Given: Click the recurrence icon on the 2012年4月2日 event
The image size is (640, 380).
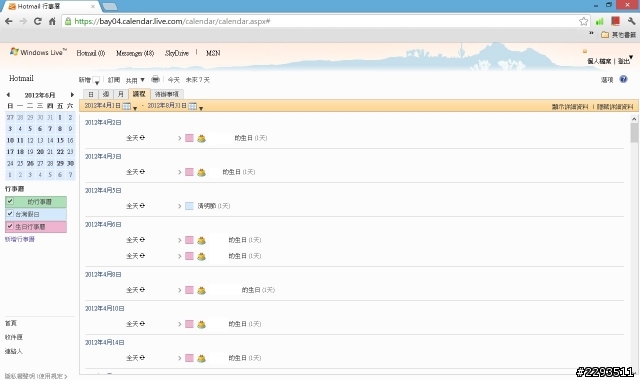Looking at the screenshot, I should tap(142, 138).
